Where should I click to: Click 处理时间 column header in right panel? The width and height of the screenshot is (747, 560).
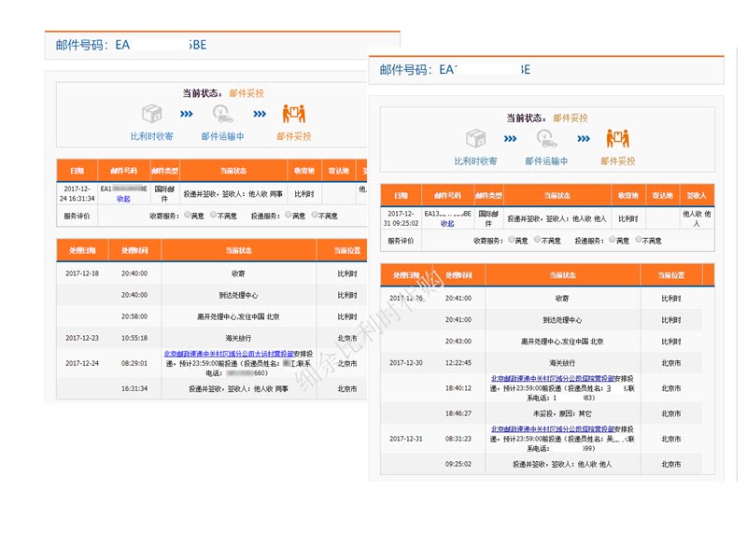(x=458, y=275)
